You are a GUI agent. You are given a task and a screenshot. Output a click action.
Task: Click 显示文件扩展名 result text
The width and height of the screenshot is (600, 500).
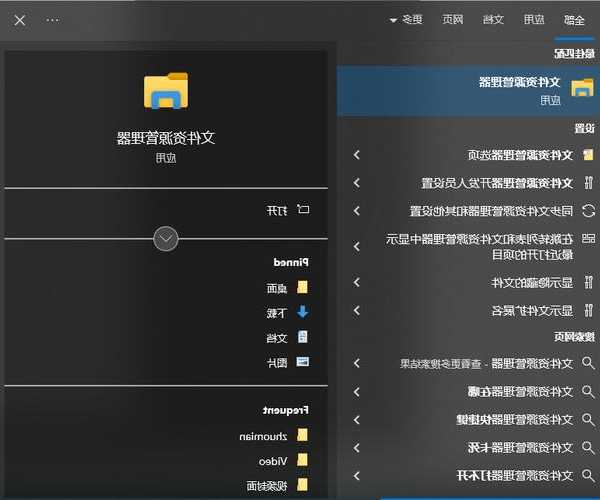click(x=532, y=311)
